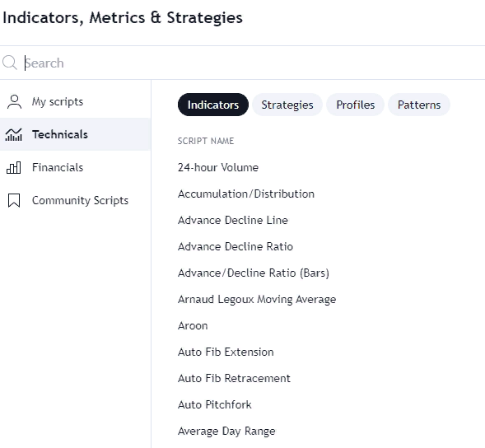Switch to the Strategies tab

pyautogui.click(x=287, y=105)
